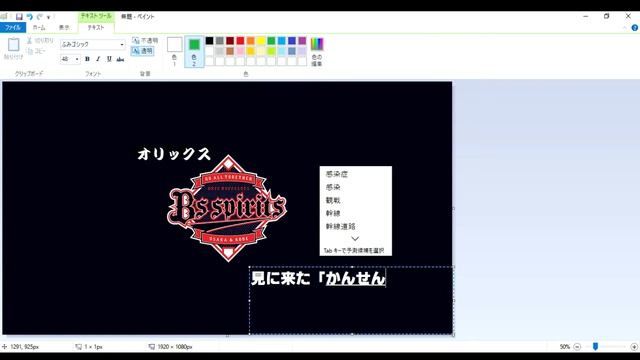Undo the last action
Screen dimensions: 640x360
30,17
